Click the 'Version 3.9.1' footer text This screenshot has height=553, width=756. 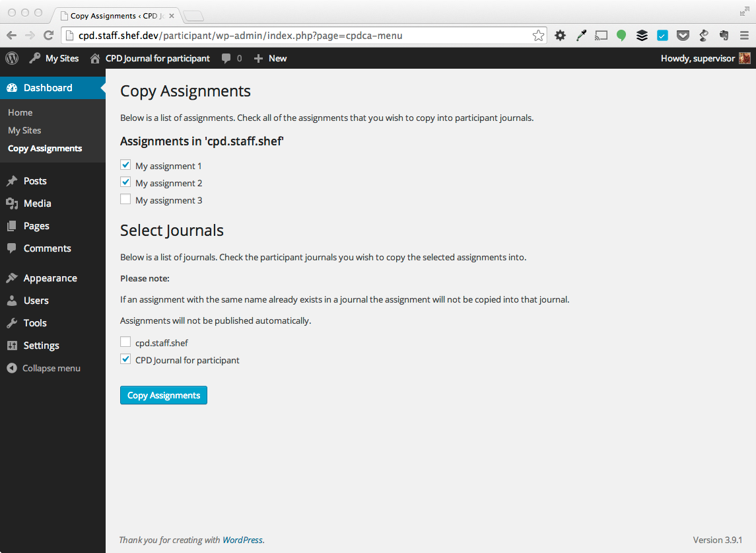pos(718,540)
